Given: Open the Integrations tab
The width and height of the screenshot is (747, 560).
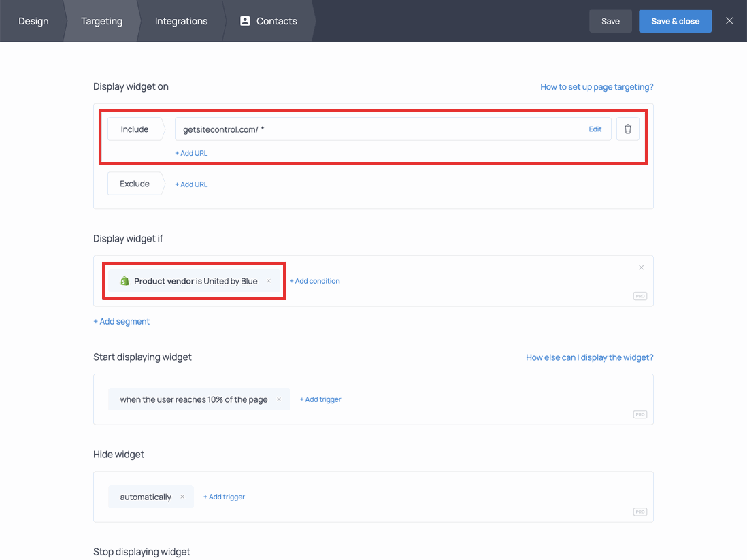Looking at the screenshot, I should pyautogui.click(x=180, y=21).
